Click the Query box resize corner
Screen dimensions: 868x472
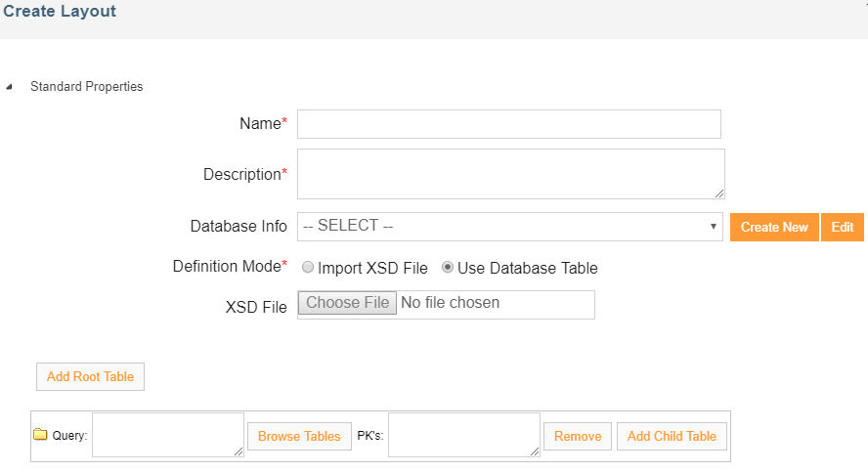click(239, 451)
